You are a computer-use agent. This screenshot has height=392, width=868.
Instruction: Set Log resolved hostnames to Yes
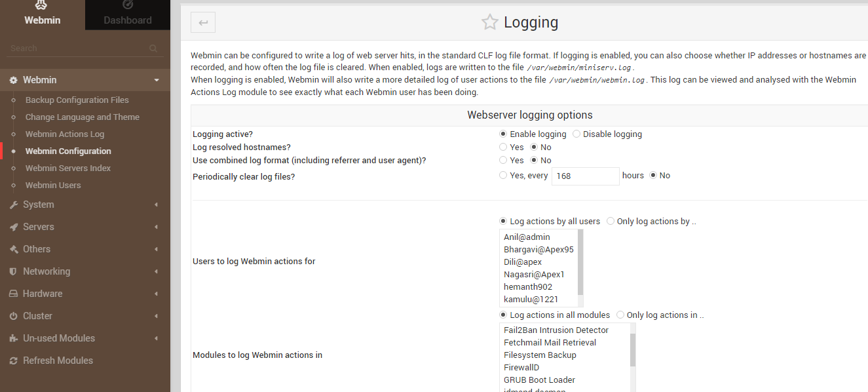coord(504,147)
